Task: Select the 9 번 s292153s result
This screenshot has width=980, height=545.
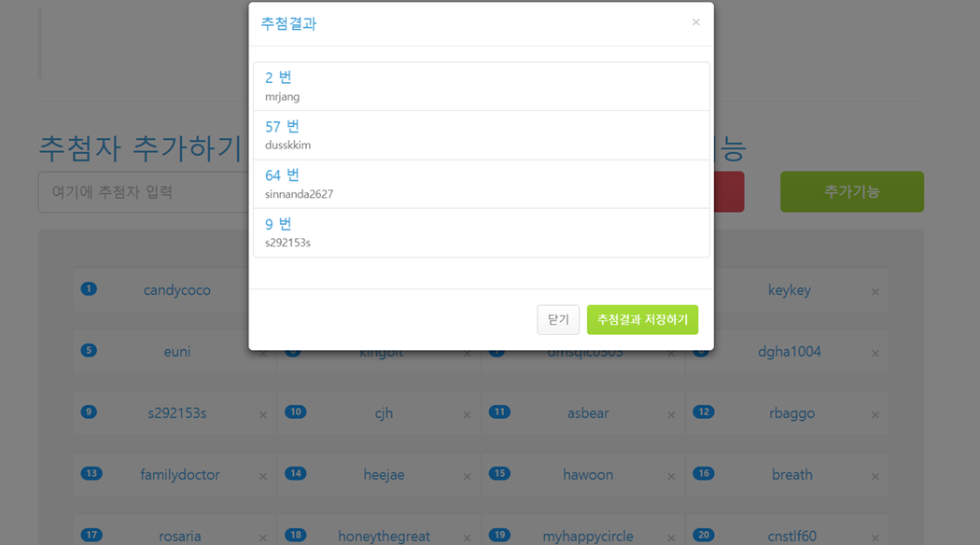Action: 482,232
